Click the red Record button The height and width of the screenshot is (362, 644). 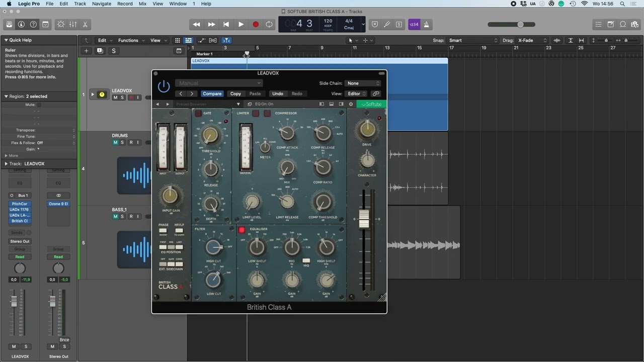coord(255,24)
